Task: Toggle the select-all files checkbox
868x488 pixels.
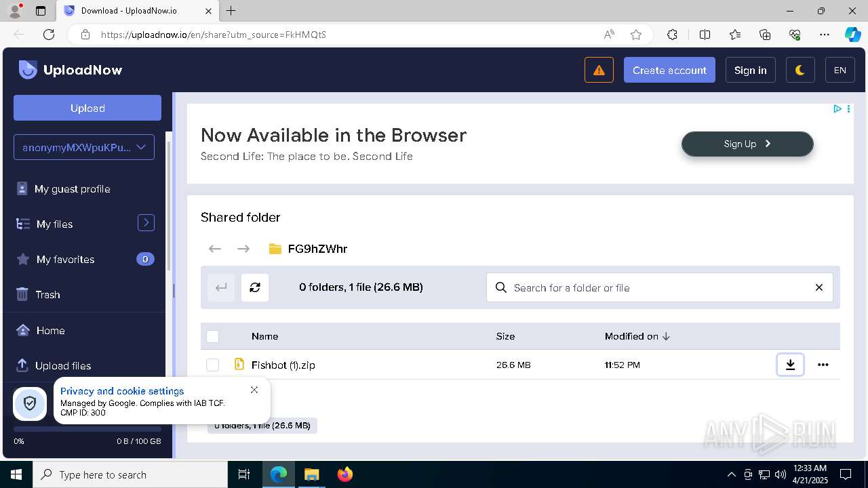Action: click(213, 336)
